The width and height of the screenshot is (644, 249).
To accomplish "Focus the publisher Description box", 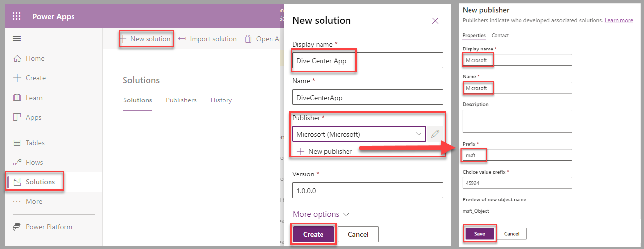I will (517, 121).
